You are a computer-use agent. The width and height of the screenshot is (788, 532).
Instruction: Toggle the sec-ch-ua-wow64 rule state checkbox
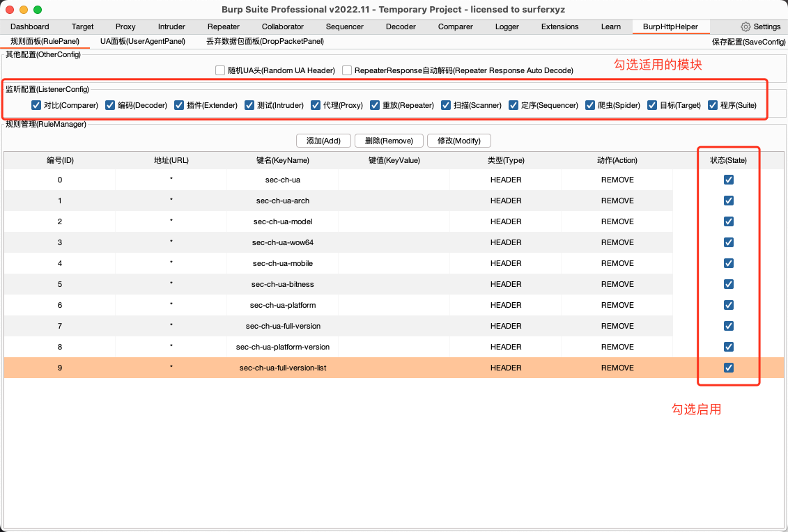click(729, 242)
